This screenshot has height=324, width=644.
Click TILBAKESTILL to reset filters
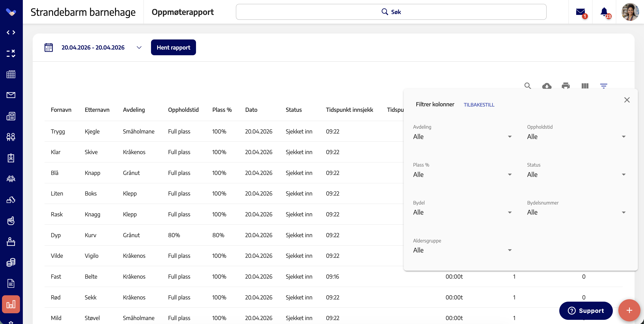[479, 105]
